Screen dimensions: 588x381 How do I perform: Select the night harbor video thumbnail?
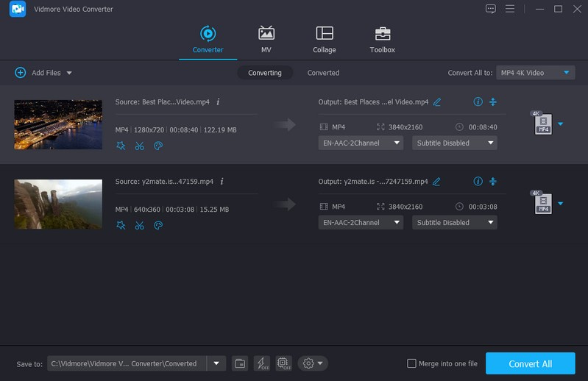[58, 124]
